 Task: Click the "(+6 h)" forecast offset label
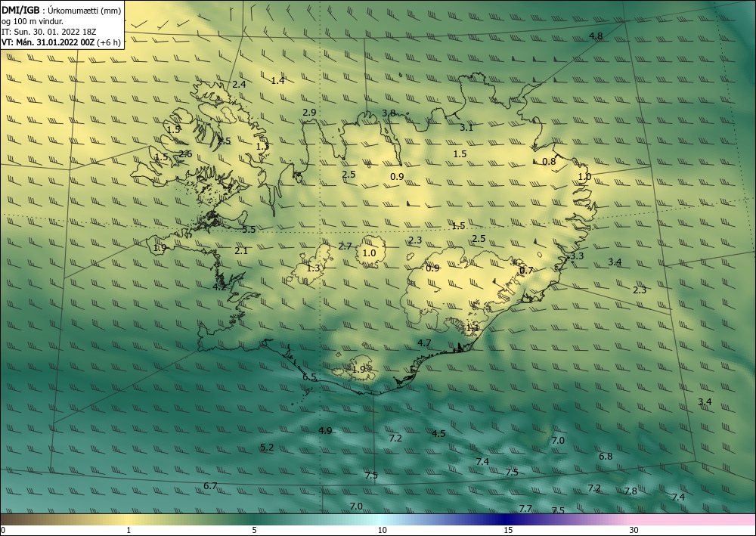click(108, 42)
